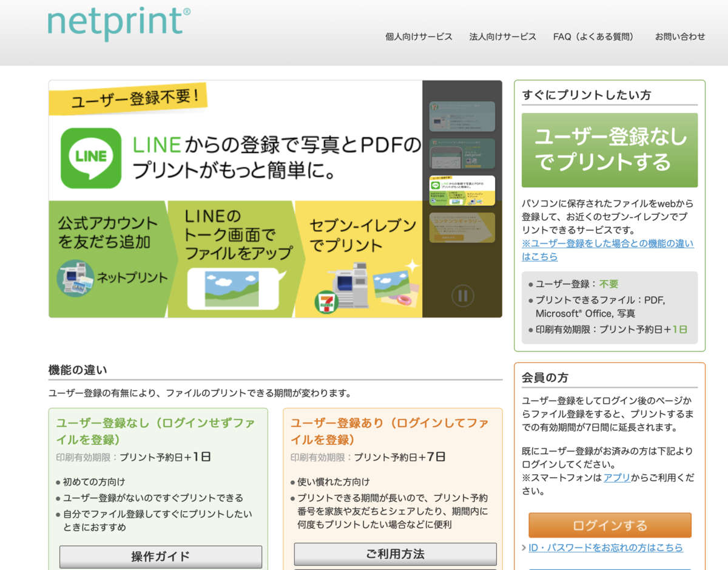Click the ご利用方法 button
728x570 pixels.
tap(396, 554)
